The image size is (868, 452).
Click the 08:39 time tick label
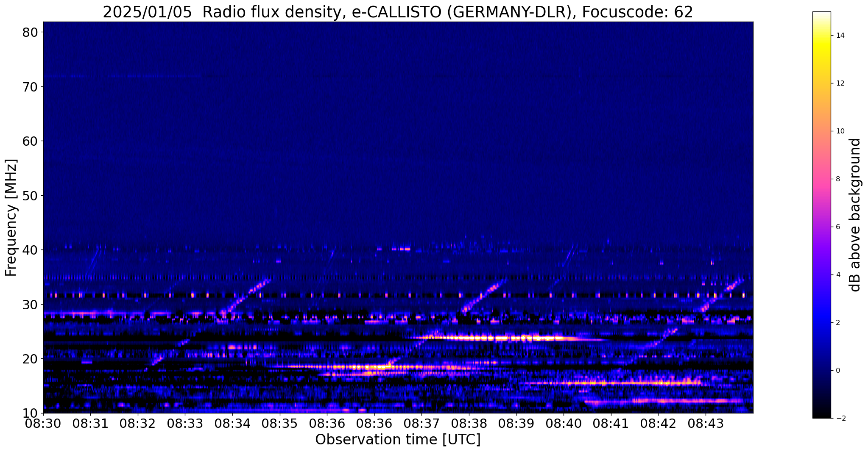[x=516, y=424]
